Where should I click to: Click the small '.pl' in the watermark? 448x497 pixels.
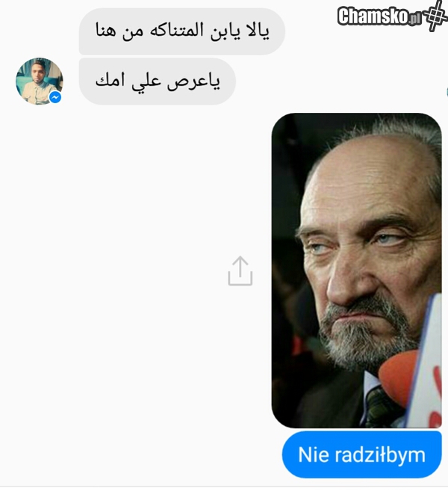414,19
